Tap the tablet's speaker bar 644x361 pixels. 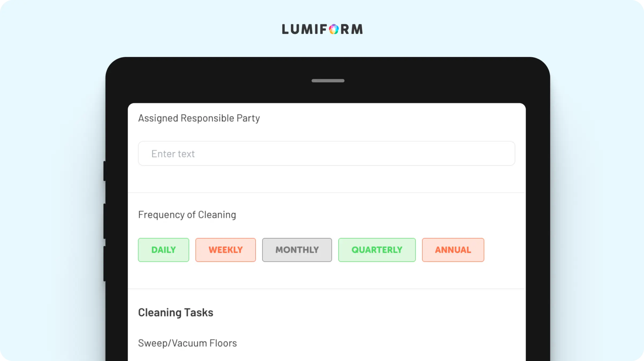click(328, 81)
